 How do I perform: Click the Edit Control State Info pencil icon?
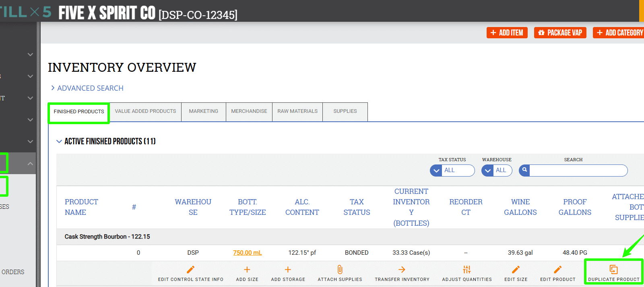(x=190, y=270)
